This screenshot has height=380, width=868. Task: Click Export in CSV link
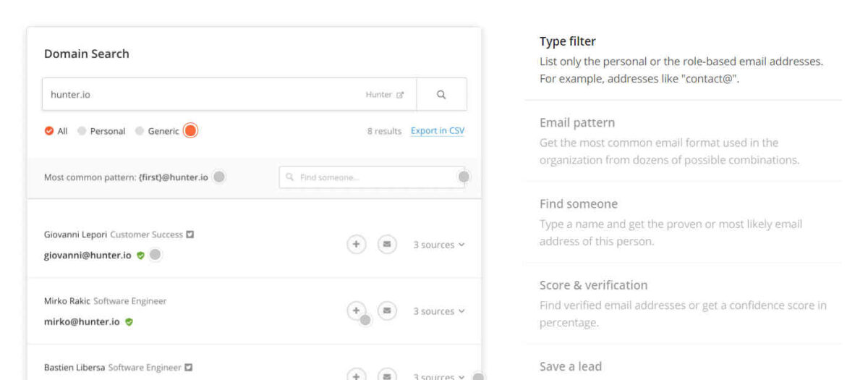click(x=438, y=131)
